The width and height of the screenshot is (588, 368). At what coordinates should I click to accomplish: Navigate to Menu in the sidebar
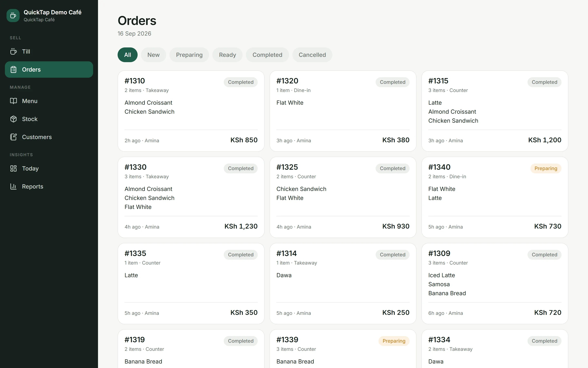[x=49, y=101]
